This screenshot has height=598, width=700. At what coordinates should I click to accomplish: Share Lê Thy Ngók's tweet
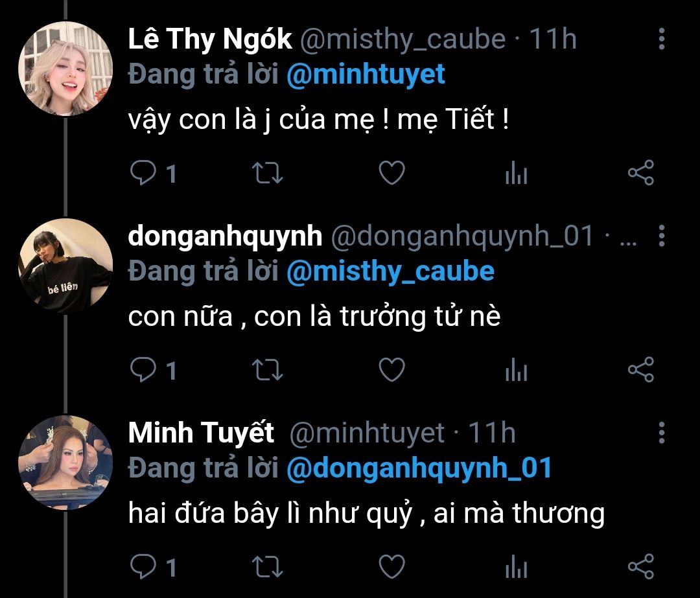[x=641, y=173]
